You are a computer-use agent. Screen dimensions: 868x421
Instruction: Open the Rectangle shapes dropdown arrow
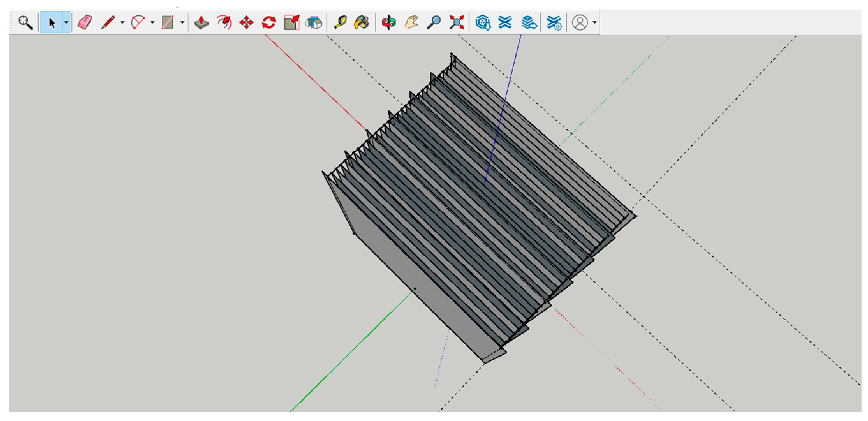coord(182,23)
